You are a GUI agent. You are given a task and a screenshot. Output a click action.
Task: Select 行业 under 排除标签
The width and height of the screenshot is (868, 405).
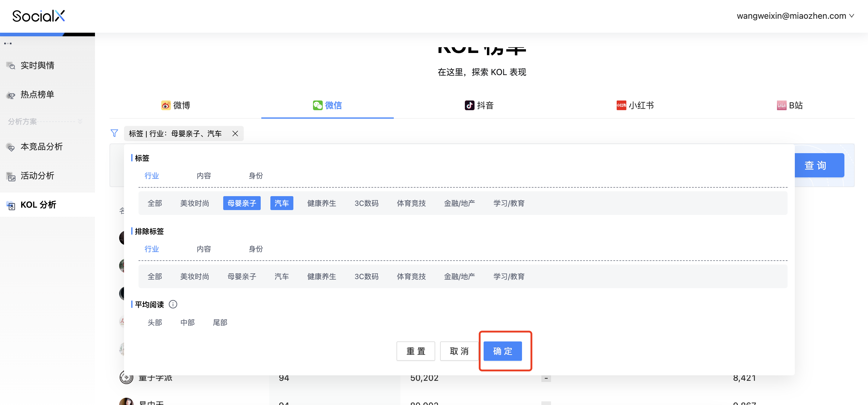(x=152, y=249)
